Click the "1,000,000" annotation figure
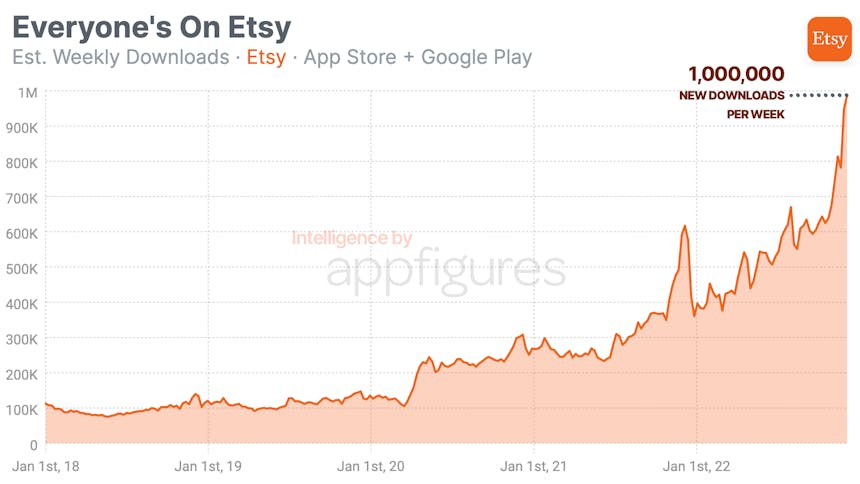 [x=735, y=74]
